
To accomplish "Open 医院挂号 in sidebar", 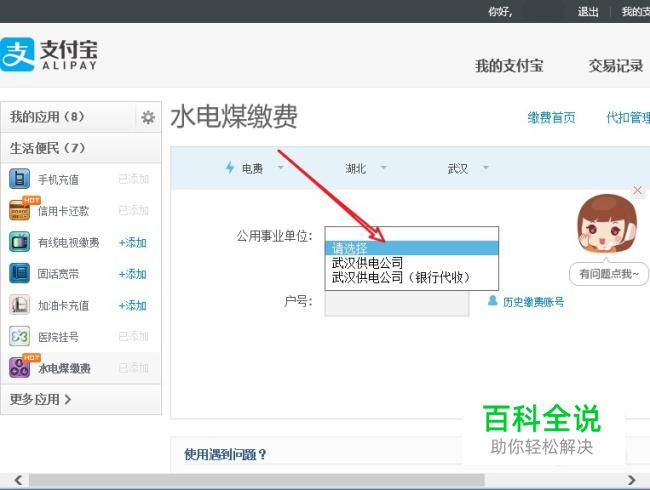I will point(58,337).
